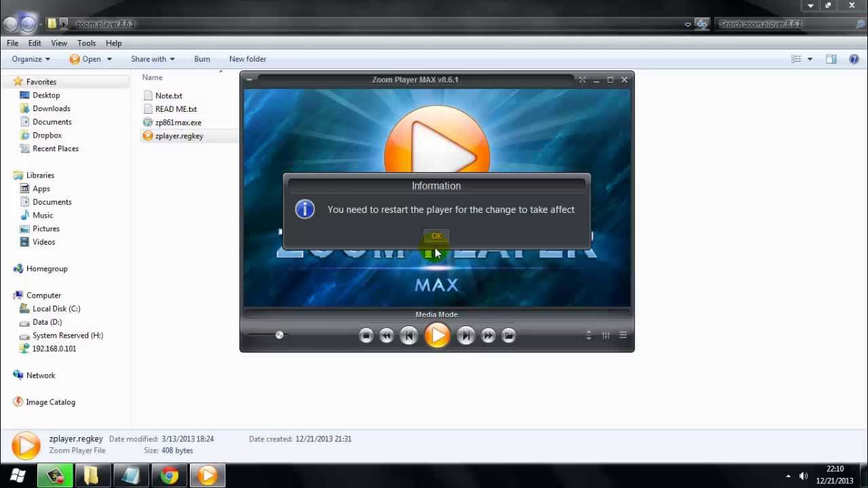Open Local Disk (C:)

coord(56,308)
